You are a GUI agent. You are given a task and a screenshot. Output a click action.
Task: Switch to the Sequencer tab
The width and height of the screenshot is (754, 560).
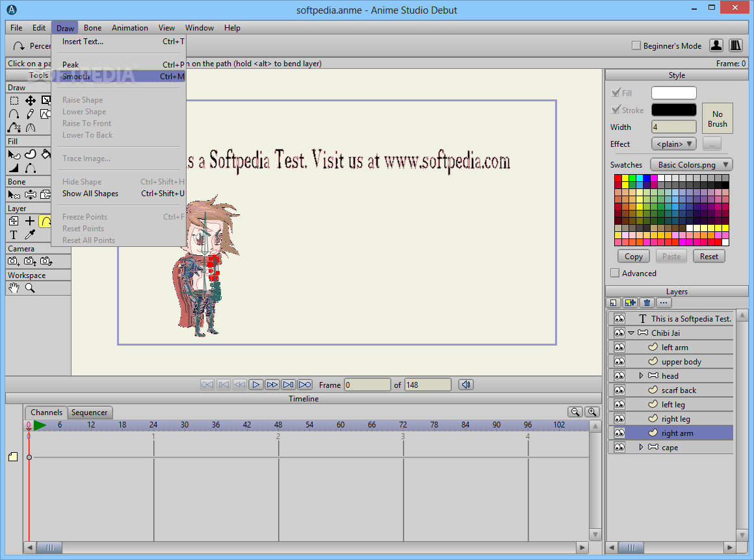tap(90, 413)
